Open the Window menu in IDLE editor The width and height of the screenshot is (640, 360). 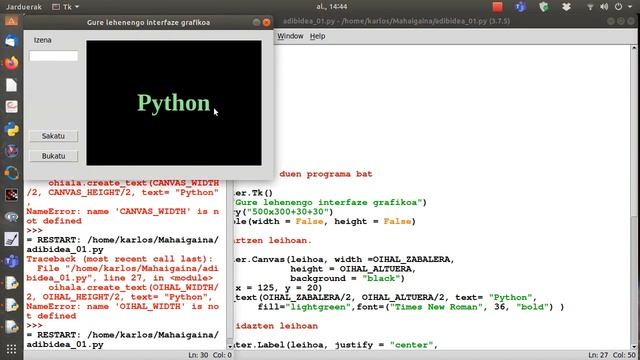tap(290, 36)
